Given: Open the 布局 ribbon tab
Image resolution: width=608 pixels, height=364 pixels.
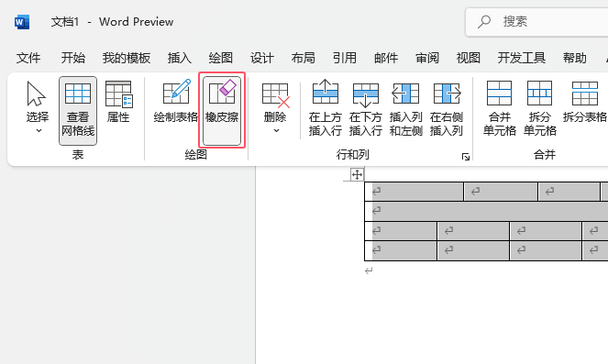Looking at the screenshot, I should coord(304,58).
